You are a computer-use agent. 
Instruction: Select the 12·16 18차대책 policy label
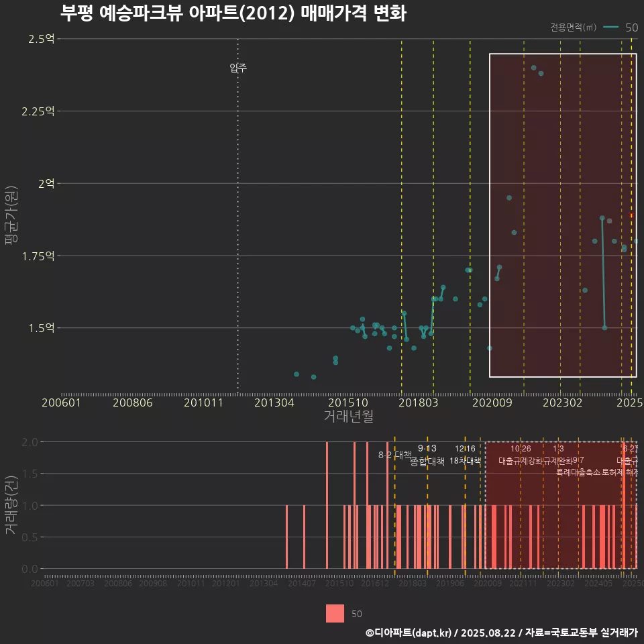pyautogui.click(x=465, y=455)
